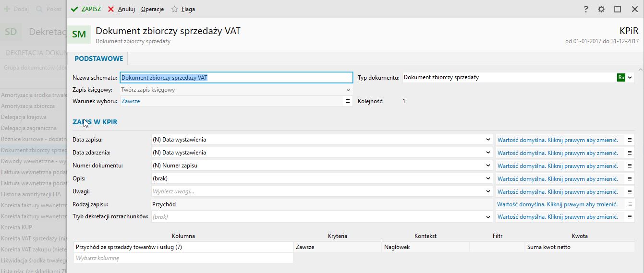The image size is (644, 273).
Task: Click the Zawsze link in Warunek wyboru
Action: pos(131,101)
